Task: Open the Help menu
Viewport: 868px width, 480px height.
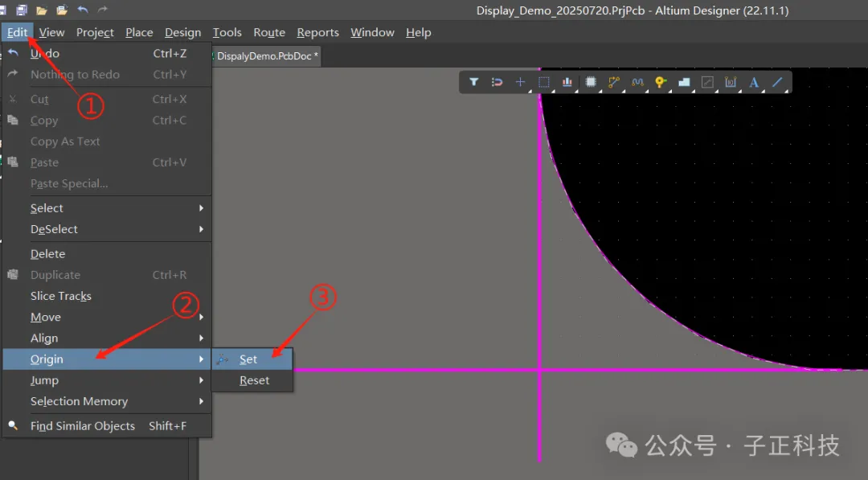Action: click(419, 33)
